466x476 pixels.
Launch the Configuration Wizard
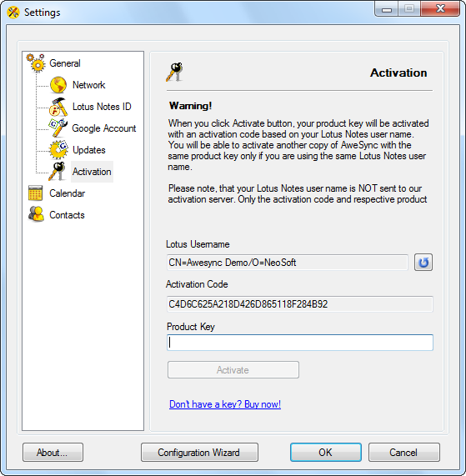(x=199, y=453)
